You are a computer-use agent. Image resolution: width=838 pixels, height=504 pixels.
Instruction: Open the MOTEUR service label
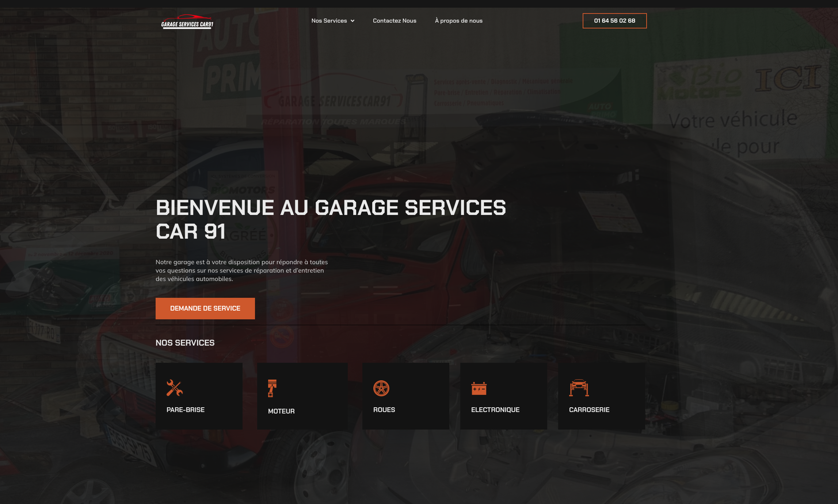[x=281, y=411]
